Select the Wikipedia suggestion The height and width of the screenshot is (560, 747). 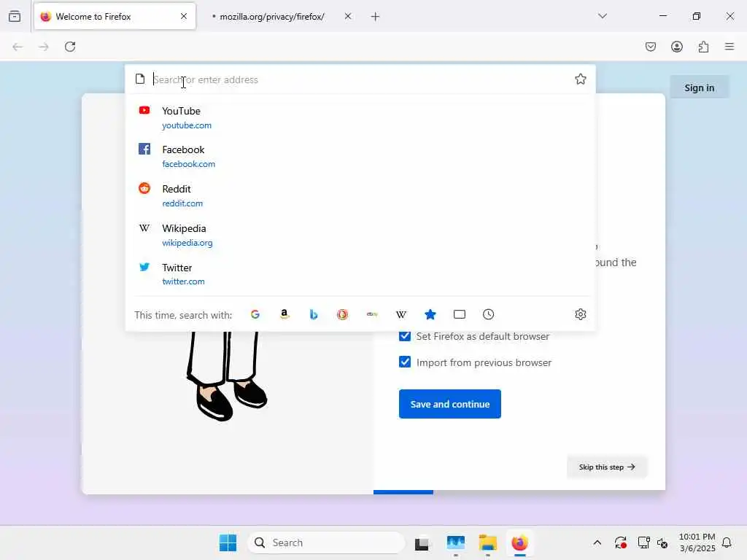coord(360,236)
